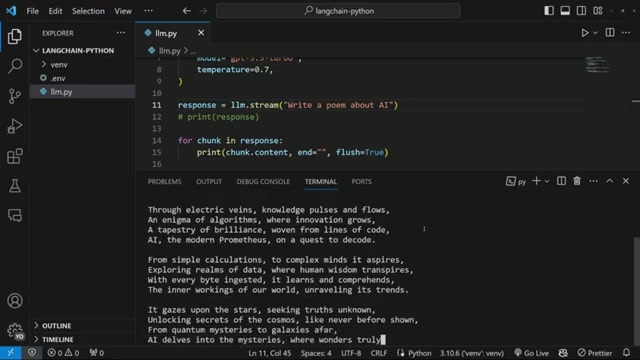Switch to the TERMINAL tab
This screenshot has height=360, width=640.
(x=321, y=182)
